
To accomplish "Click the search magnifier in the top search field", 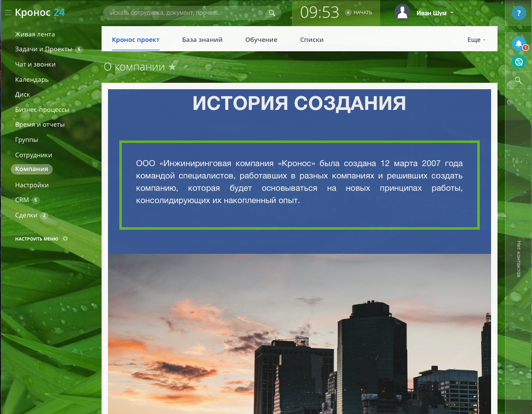I will point(272,13).
